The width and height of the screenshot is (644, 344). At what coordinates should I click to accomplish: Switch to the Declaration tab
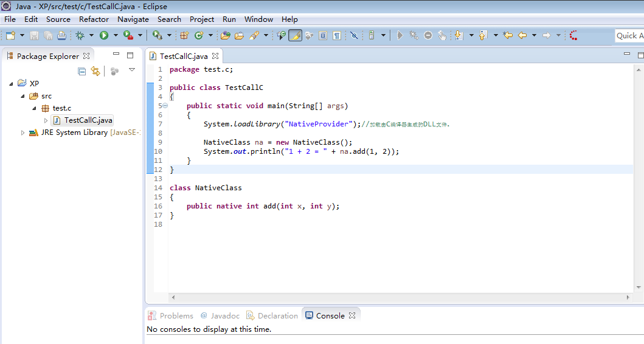click(272, 315)
